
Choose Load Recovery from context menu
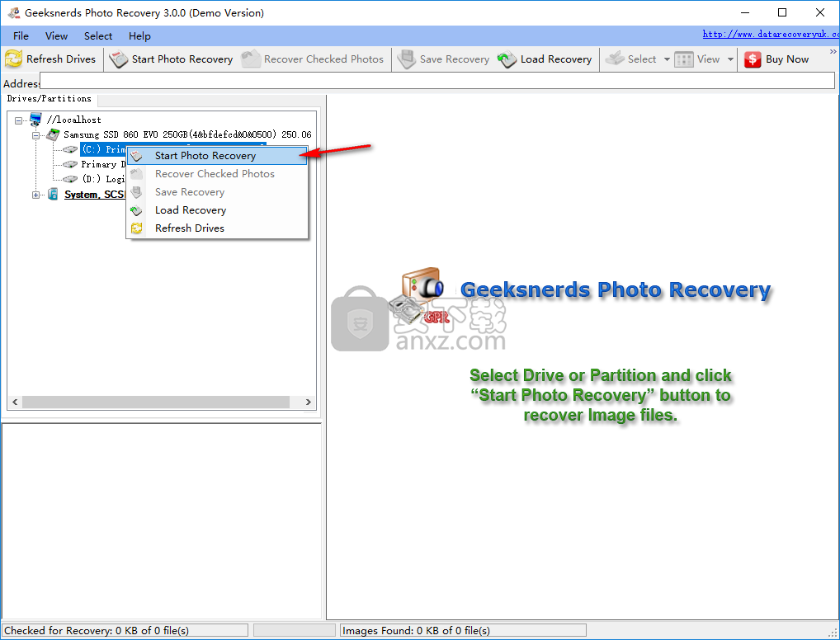(217, 210)
